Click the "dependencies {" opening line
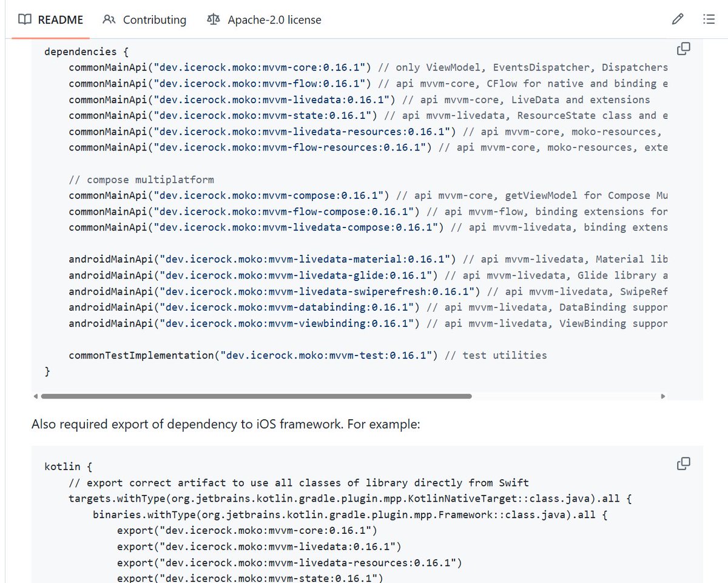This screenshot has height=583, width=728. click(87, 52)
